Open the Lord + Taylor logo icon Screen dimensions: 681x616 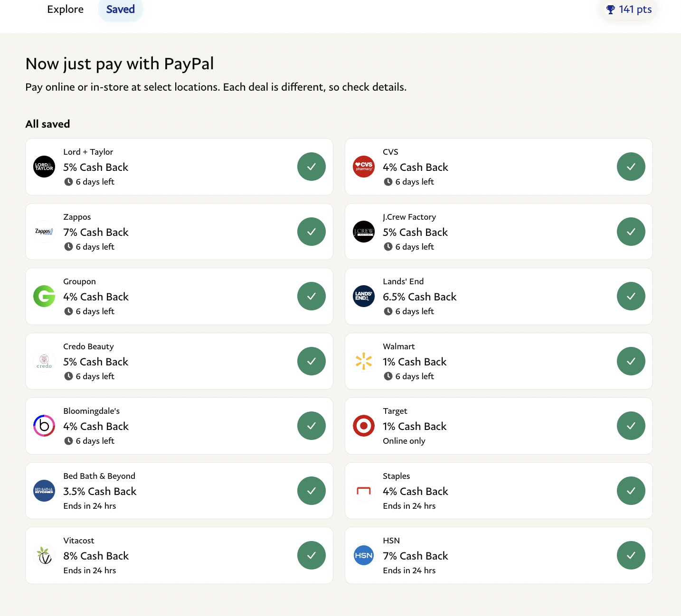pyautogui.click(x=44, y=167)
